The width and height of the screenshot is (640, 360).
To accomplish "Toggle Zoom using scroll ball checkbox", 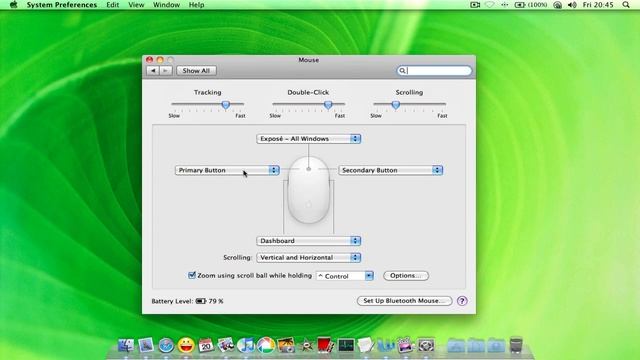I will [x=192, y=275].
